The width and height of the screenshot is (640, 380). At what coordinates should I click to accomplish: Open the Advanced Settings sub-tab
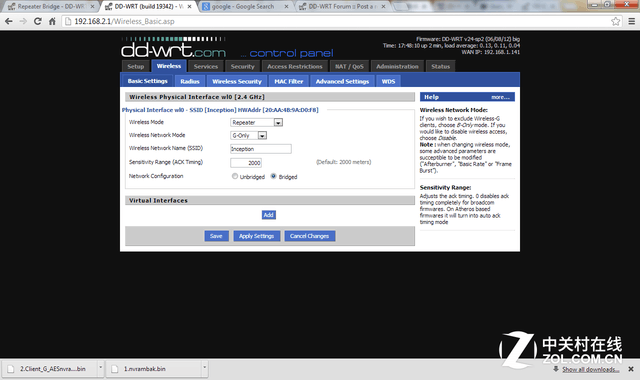pyautogui.click(x=342, y=81)
